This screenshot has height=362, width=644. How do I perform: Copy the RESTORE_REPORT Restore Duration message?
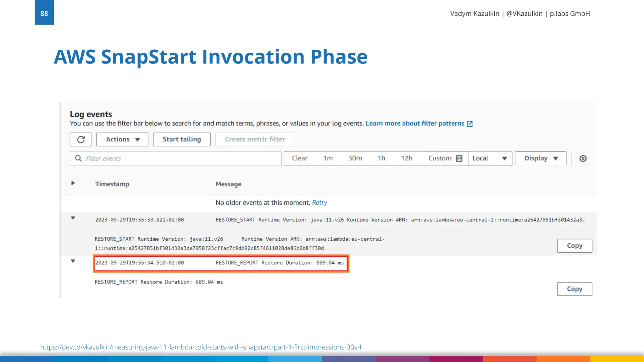pos(575,289)
